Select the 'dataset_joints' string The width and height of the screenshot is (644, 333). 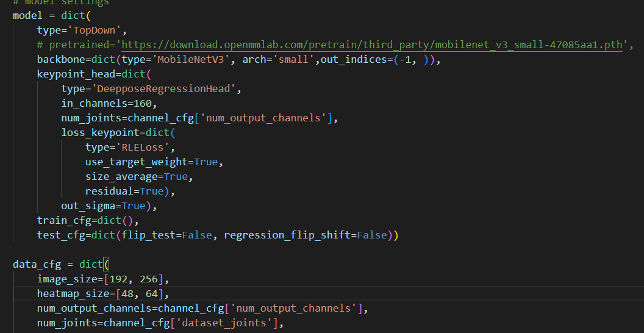click(x=224, y=323)
